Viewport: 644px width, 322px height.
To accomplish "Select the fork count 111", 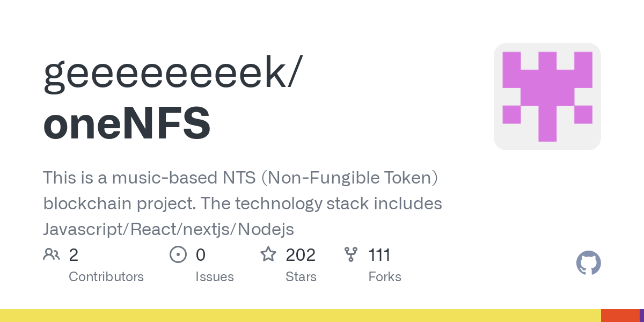I will [x=379, y=254].
